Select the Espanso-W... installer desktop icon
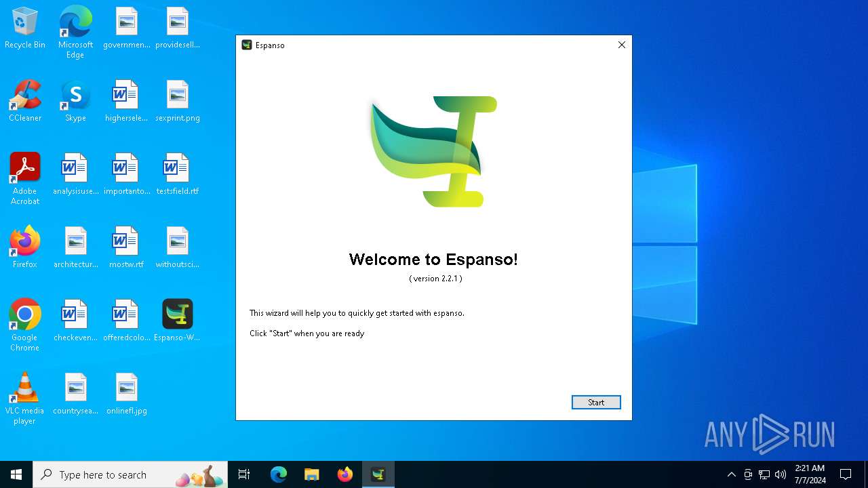 178,321
